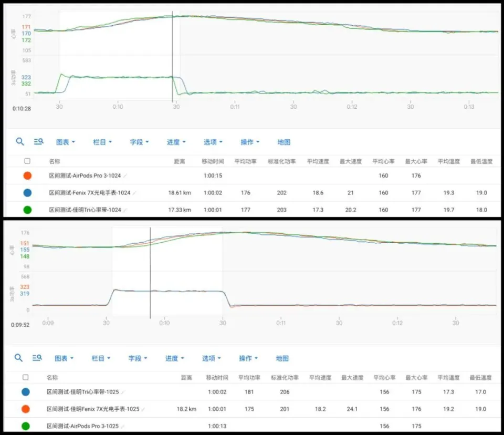Image resolution: width=504 pixels, height=435 pixels.
Task: Tick the select-all checkbox in the upper table header
Action: tap(27, 161)
